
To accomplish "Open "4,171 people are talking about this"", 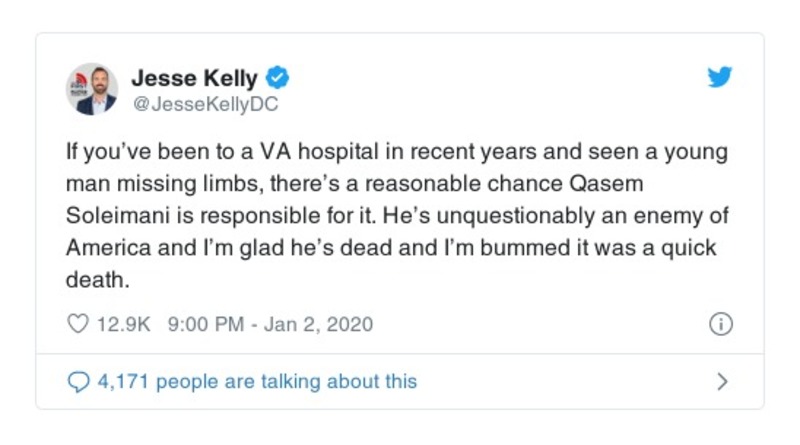I will point(255,381).
